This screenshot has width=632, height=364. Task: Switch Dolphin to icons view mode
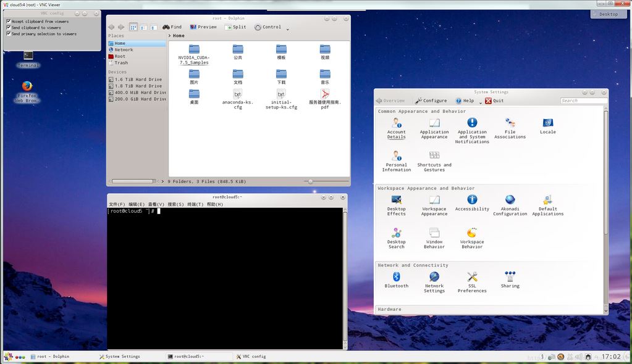tap(133, 27)
